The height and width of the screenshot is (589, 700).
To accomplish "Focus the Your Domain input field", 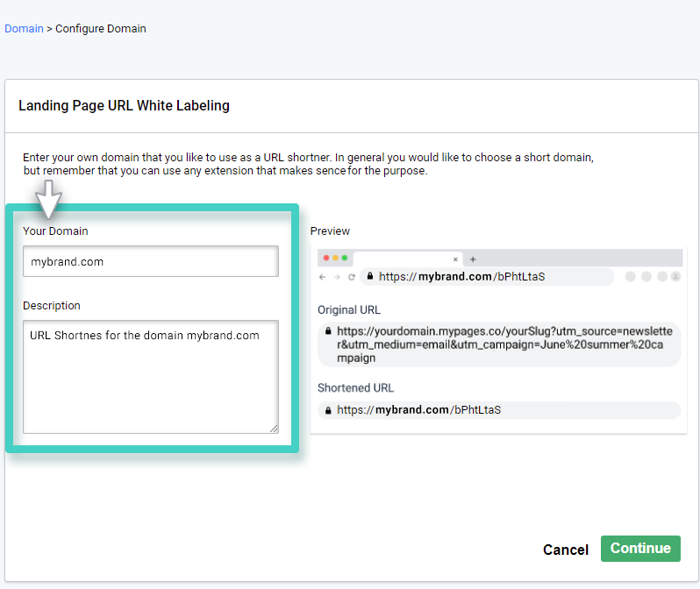I will point(151,261).
